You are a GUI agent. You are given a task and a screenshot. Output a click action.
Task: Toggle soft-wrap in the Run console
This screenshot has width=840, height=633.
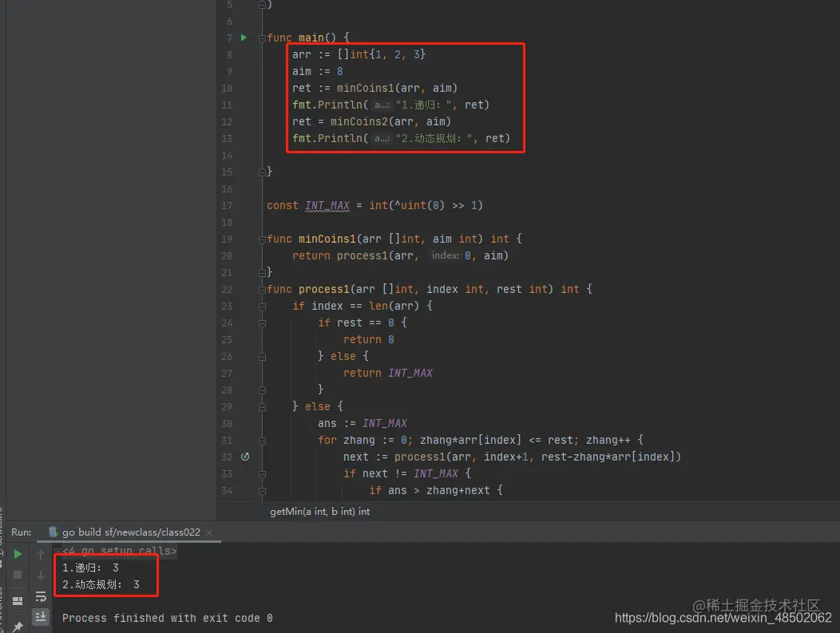pyautogui.click(x=41, y=596)
